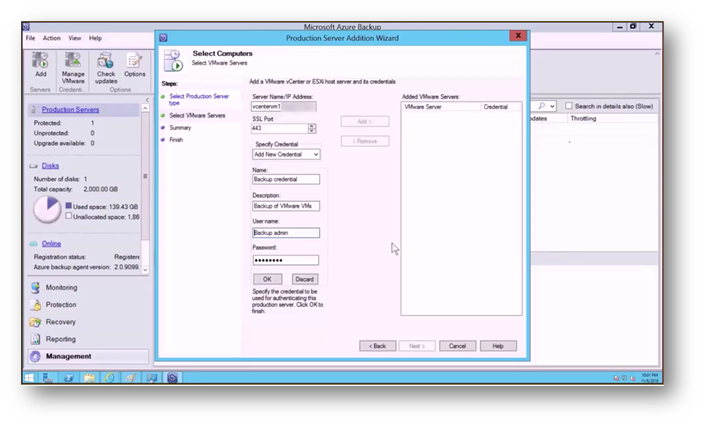Viewport: 706px width, 428px height.
Task: Click the Credential column header
Action: 501,107
